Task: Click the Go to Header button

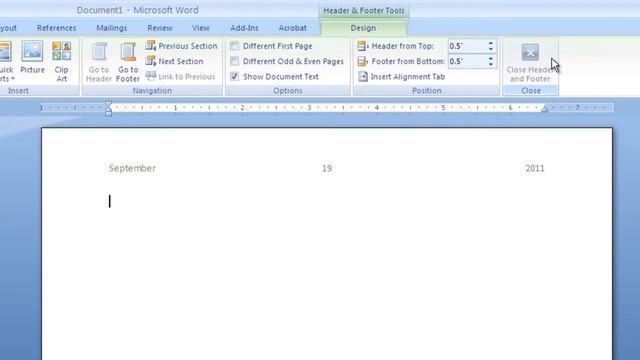Action: 99,62
